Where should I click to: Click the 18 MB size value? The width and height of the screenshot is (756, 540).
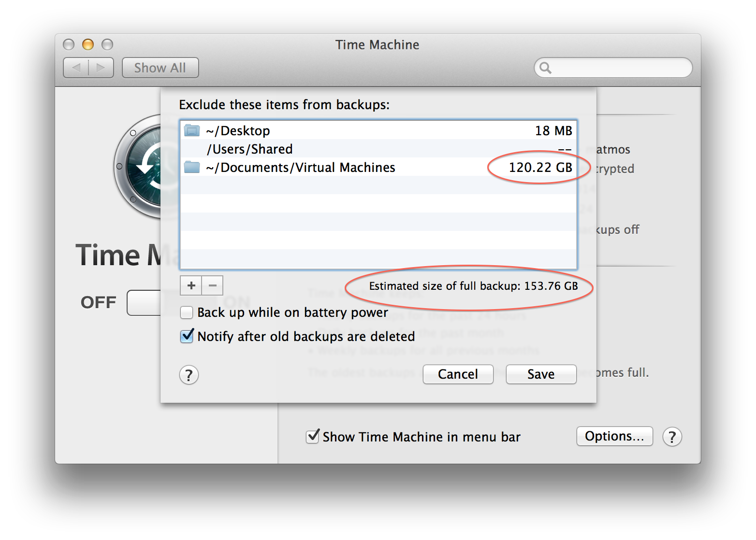pos(553,130)
